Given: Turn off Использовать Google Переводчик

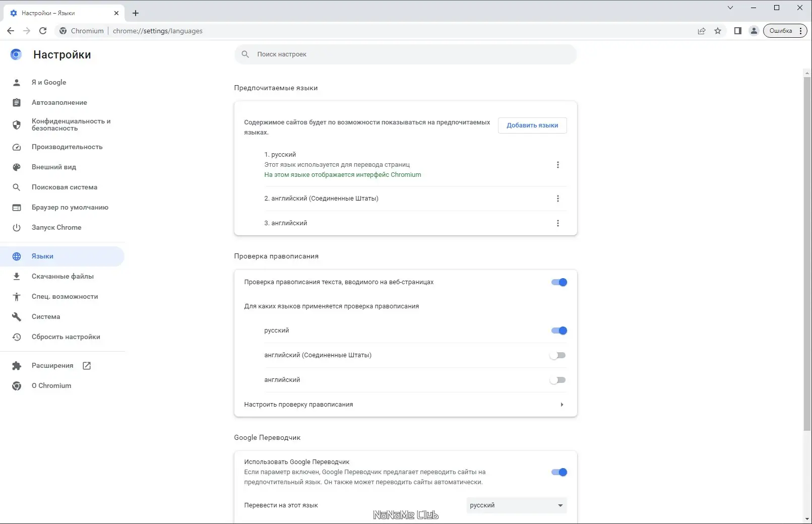Looking at the screenshot, I should point(558,472).
